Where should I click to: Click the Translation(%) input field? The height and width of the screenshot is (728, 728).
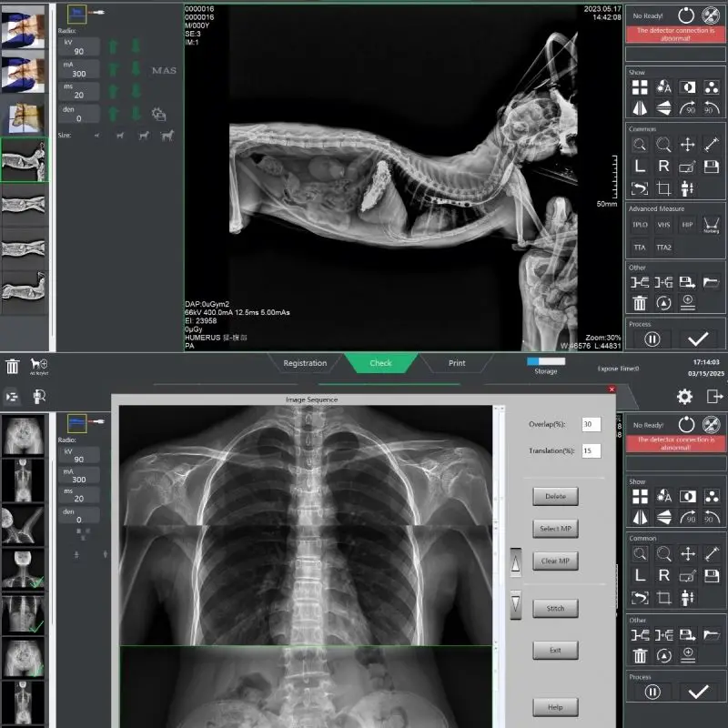pos(591,450)
